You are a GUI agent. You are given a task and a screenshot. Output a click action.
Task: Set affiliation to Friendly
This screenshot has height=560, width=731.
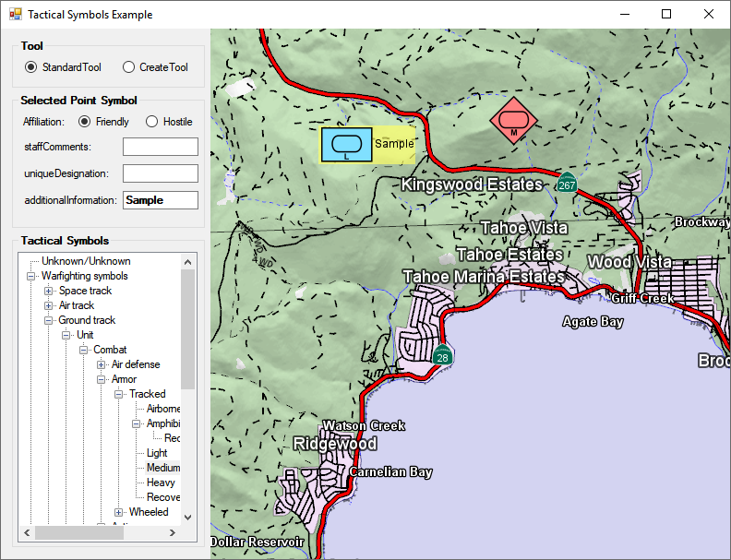coord(85,122)
